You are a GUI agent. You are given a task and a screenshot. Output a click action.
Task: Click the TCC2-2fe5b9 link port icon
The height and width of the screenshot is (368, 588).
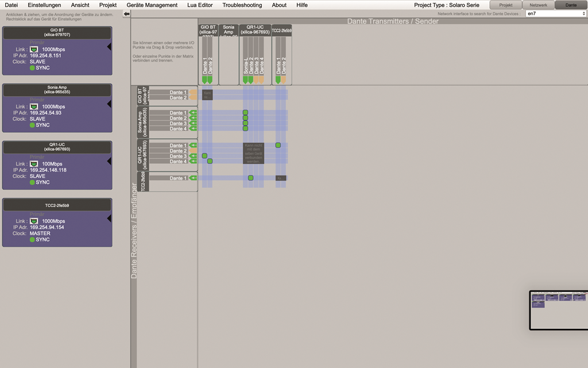(x=34, y=221)
